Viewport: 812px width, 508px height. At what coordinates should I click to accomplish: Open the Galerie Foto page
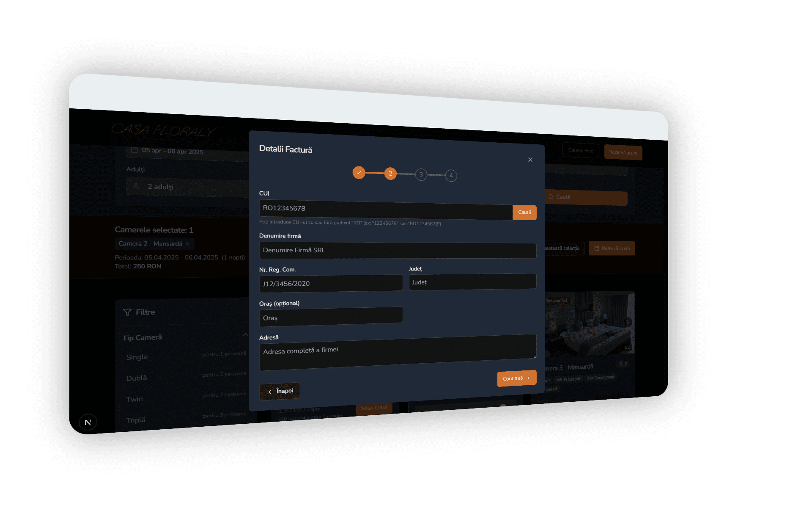point(580,150)
